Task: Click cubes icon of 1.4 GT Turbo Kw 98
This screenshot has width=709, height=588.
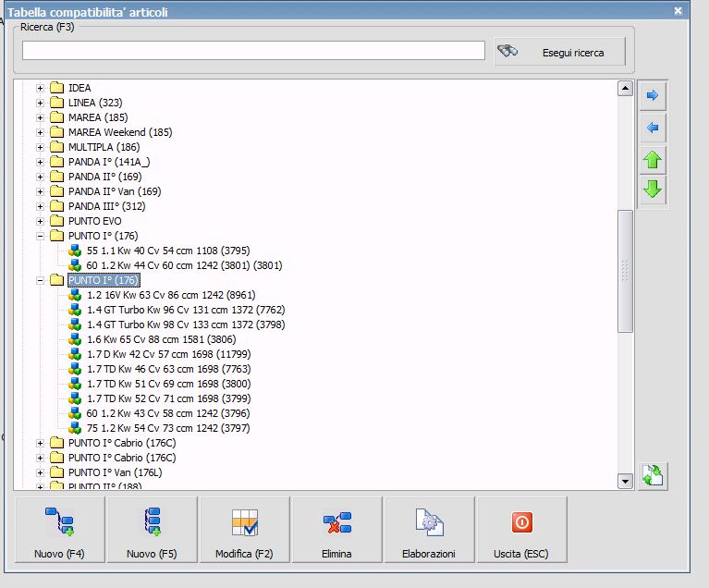Action: click(75, 325)
